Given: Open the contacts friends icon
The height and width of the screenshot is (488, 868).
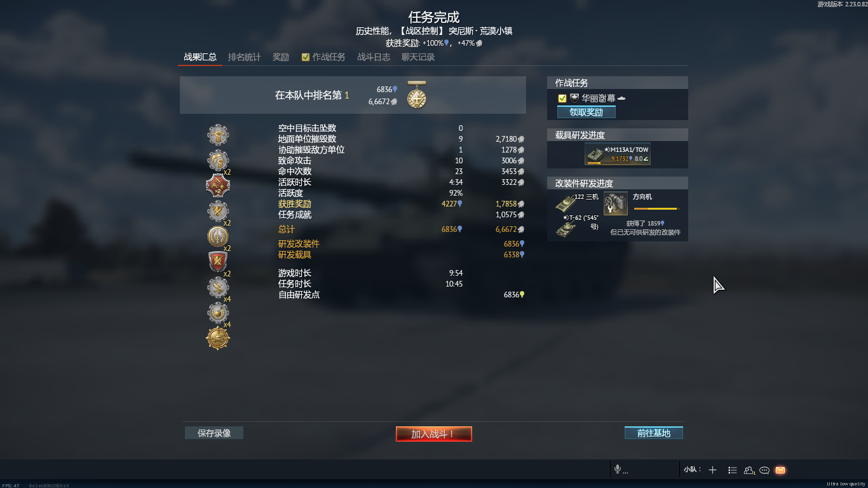Looking at the screenshot, I should (749, 470).
